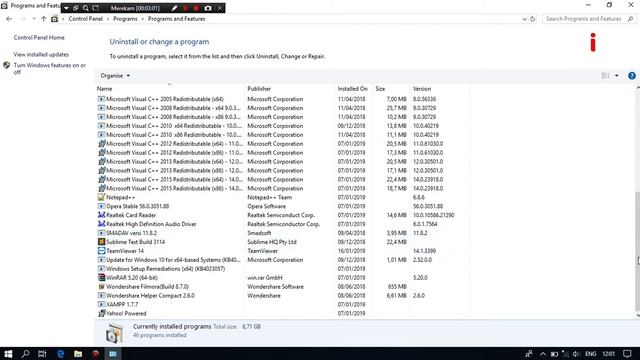The image size is (640, 360).
Task: Click the pencil annotate icon in recorder bar
Action: point(174,8)
